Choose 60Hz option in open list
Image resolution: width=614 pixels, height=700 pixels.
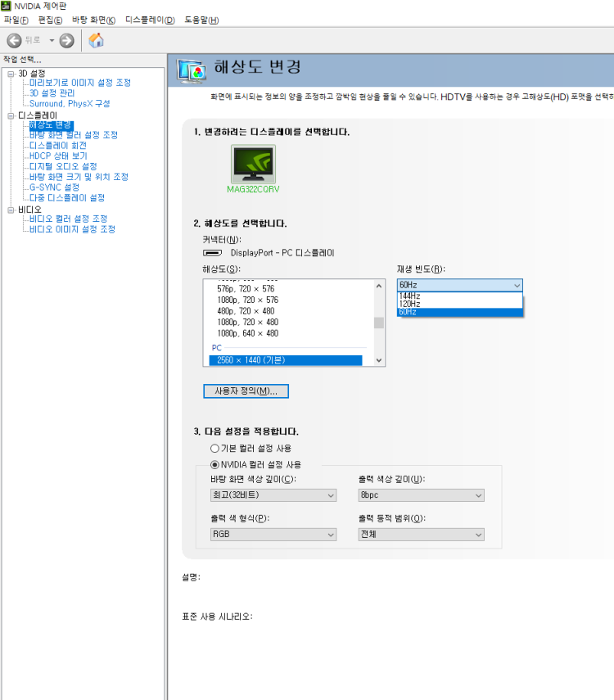(460, 312)
